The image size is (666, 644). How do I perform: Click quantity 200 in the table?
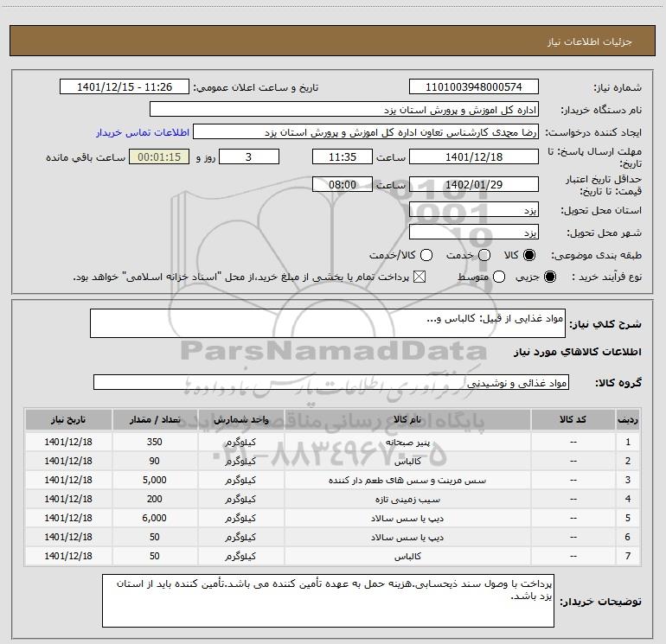(x=155, y=500)
